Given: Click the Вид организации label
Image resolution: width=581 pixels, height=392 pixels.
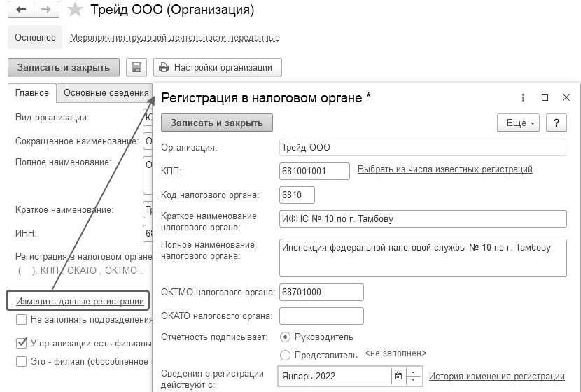Looking at the screenshot, I should pyautogui.click(x=52, y=118).
